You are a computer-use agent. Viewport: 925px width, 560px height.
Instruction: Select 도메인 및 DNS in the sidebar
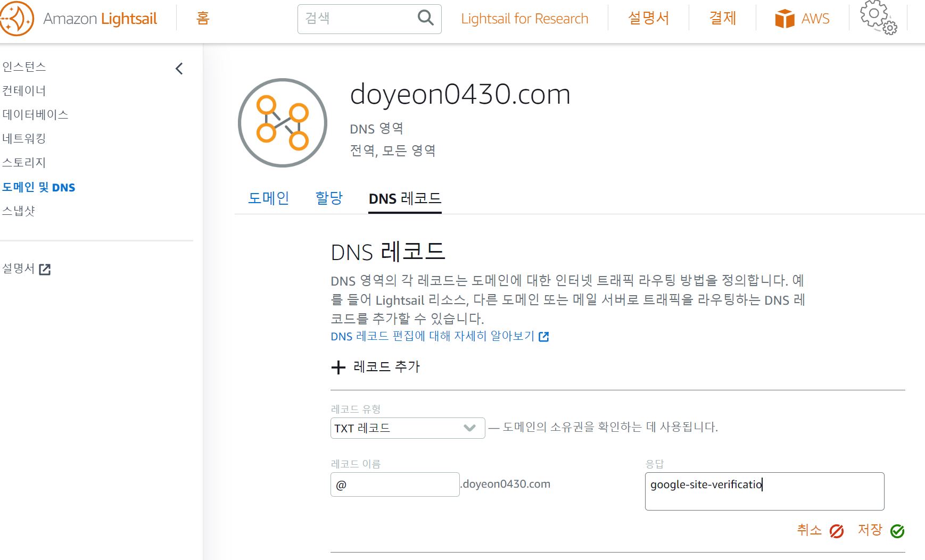(38, 187)
